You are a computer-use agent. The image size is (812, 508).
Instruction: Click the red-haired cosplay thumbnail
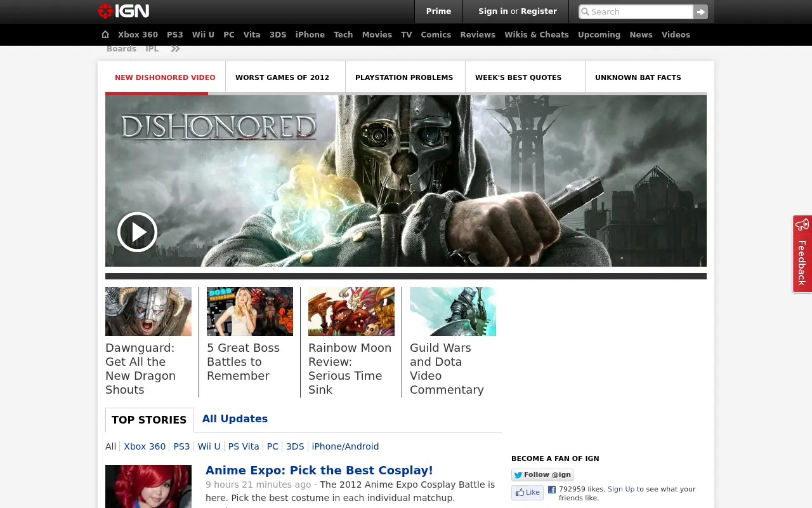(x=148, y=486)
